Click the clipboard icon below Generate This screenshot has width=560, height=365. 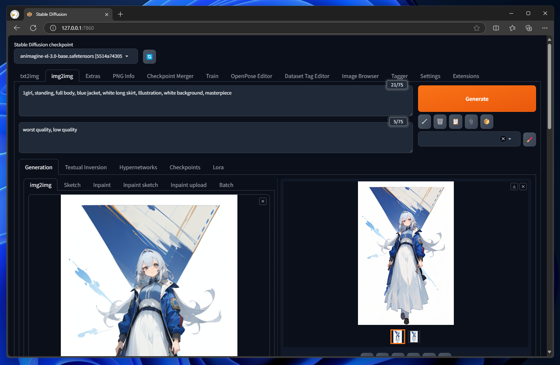click(455, 122)
